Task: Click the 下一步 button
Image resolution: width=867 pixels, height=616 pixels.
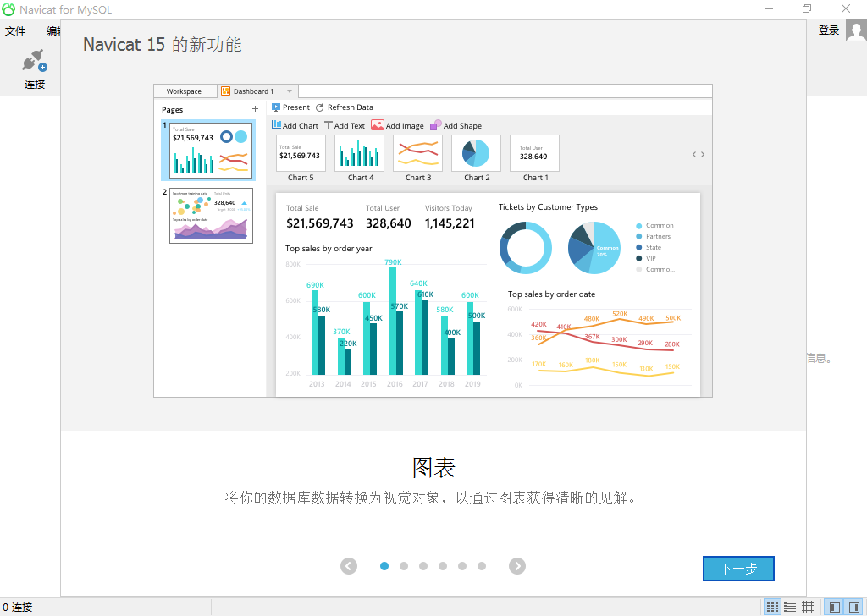Action: coord(738,569)
